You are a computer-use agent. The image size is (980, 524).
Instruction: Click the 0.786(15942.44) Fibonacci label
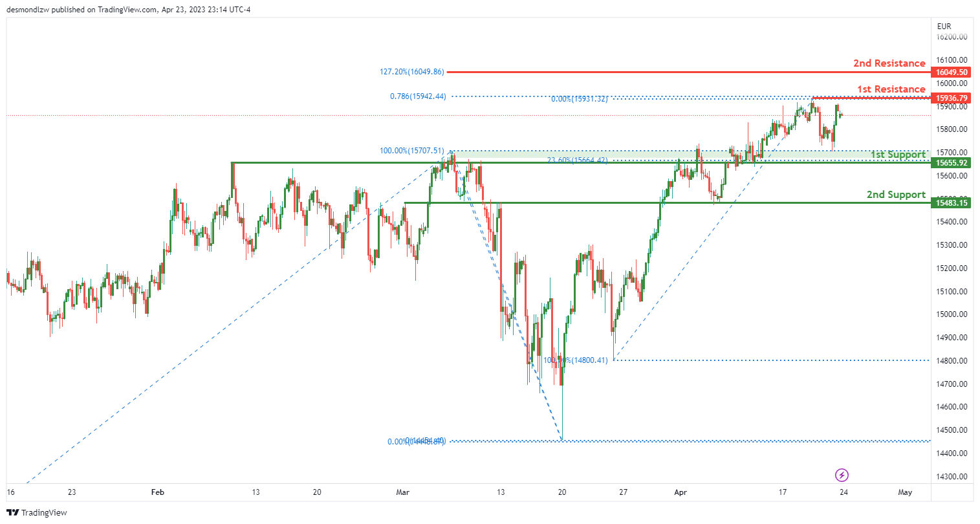(x=418, y=96)
